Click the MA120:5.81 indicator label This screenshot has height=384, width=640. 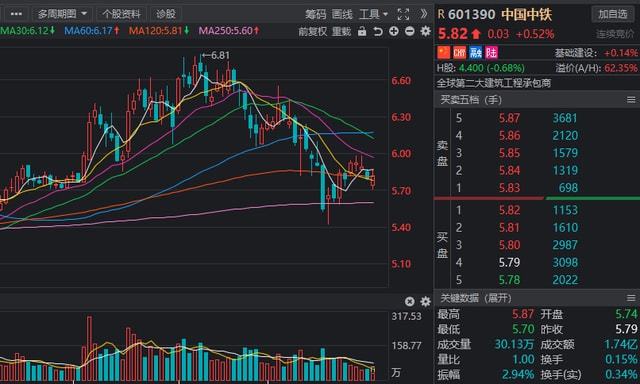point(159,31)
